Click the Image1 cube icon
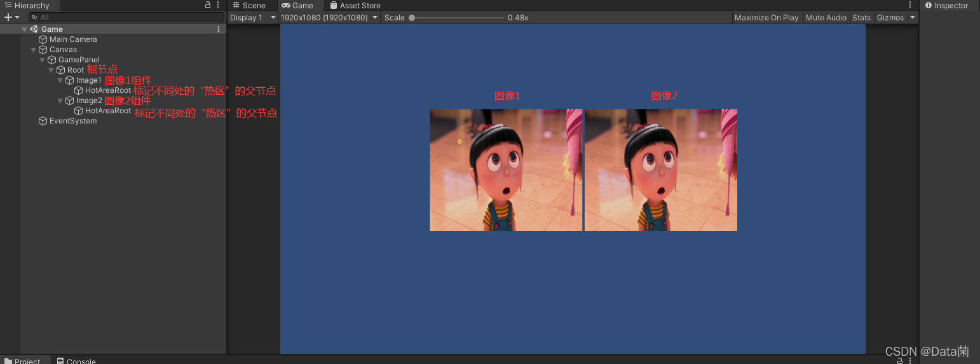The height and width of the screenshot is (364, 980). click(x=69, y=80)
